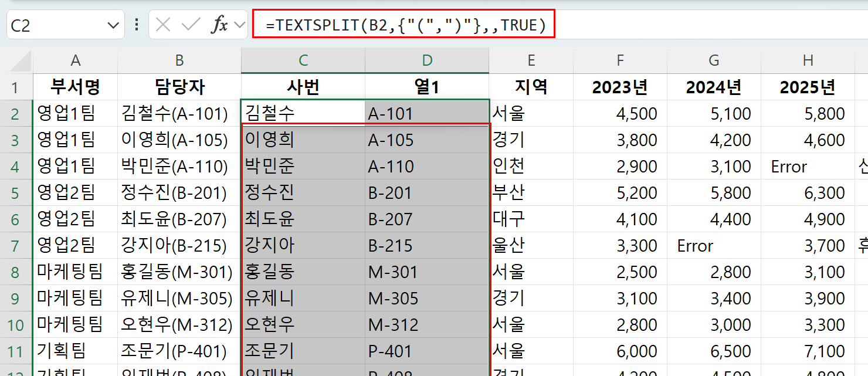Select column D header

(x=427, y=60)
